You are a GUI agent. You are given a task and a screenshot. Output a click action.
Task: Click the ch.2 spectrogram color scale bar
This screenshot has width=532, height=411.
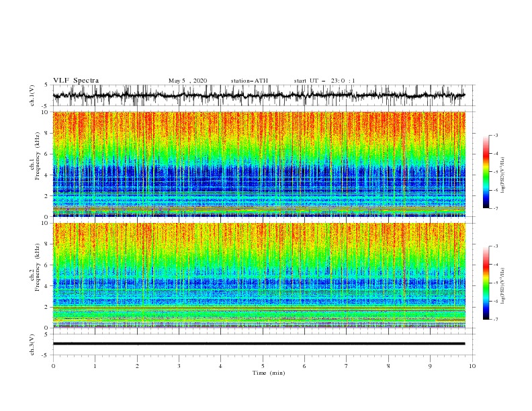[486, 283]
